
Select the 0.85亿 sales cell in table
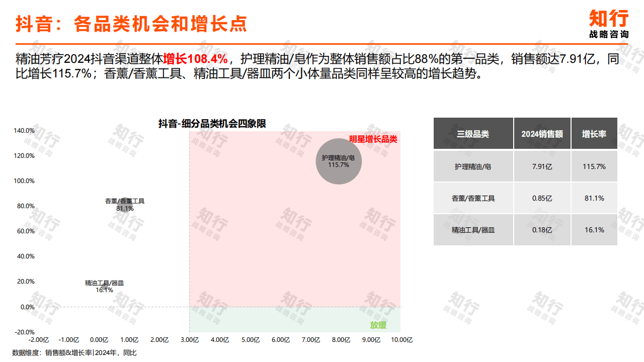tap(542, 198)
